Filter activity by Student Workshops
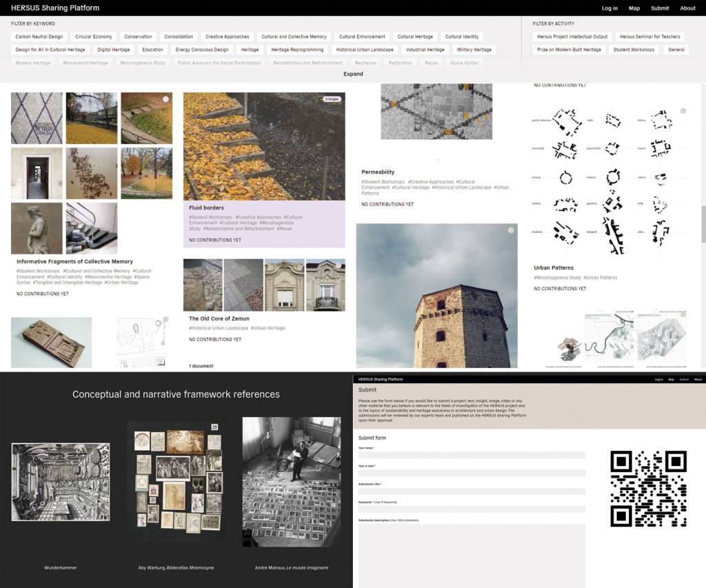This screenshot has height=588, width=706. [634, 50]
